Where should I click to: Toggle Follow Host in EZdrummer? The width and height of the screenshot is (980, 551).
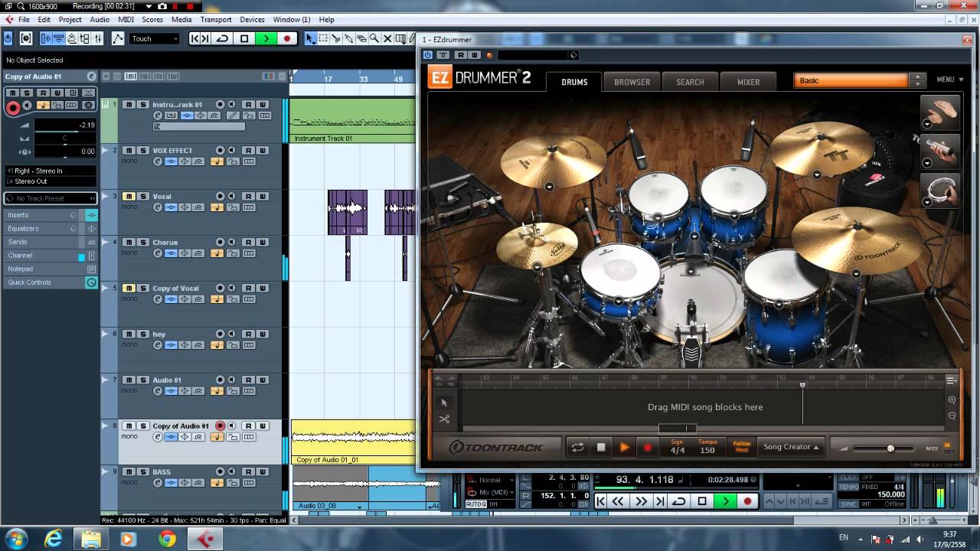742,447
